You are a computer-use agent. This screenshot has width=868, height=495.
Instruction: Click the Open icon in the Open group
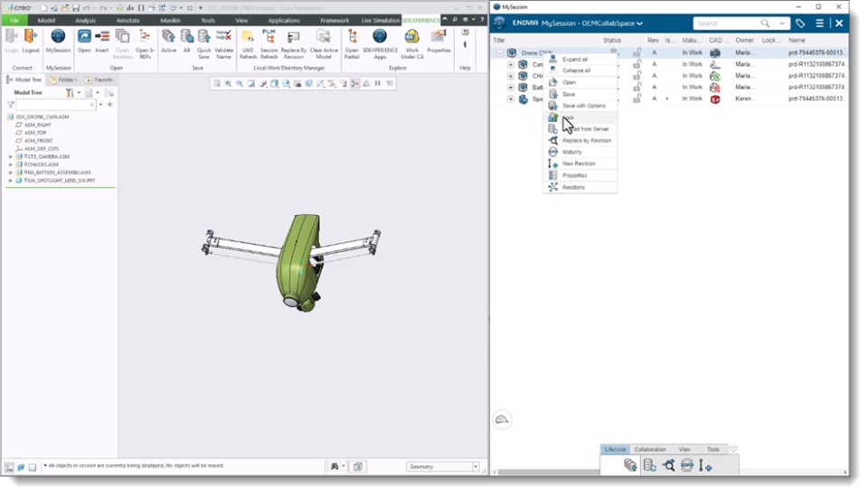point(84,37)
